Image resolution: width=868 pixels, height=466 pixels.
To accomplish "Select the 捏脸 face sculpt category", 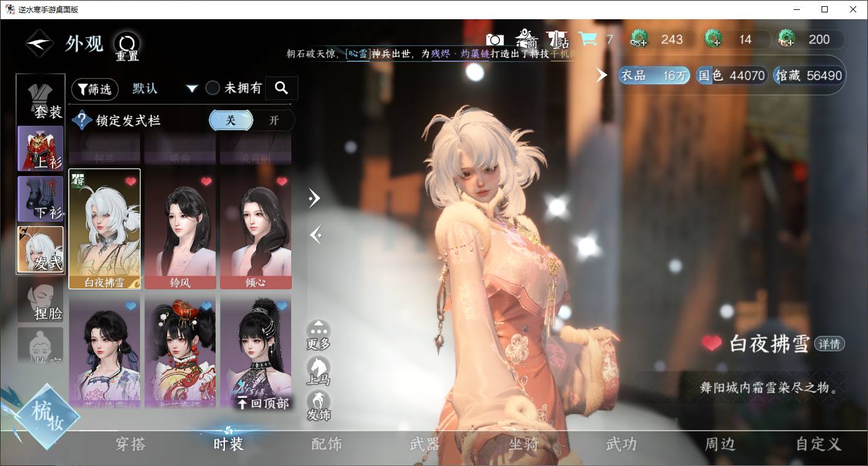I will tap(41, 300).
